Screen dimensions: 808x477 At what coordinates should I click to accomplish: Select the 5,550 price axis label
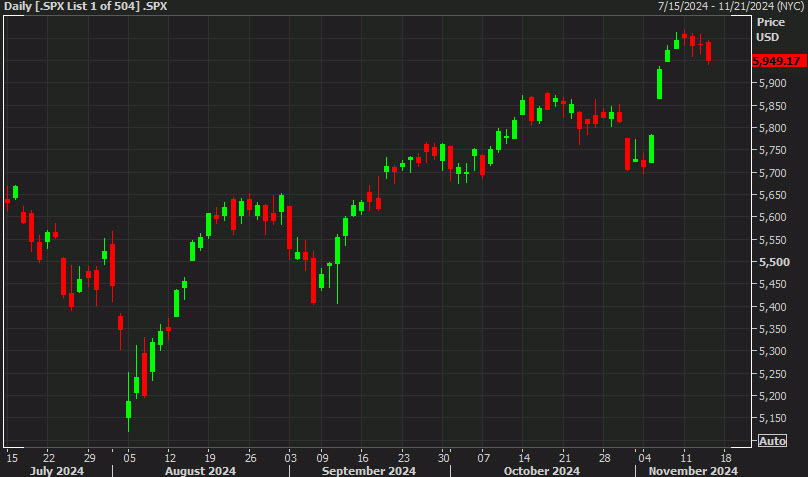[x=772, y=240]
